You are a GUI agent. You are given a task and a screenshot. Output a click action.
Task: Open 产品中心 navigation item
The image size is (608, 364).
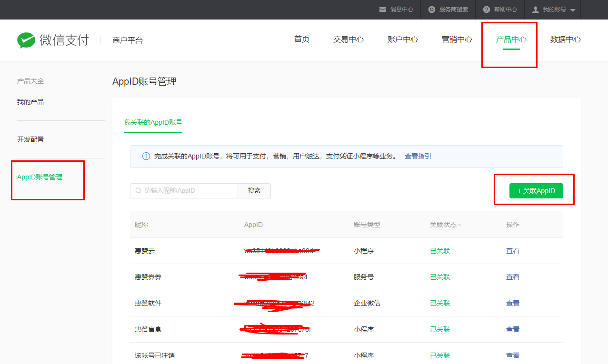pos(511,39)
